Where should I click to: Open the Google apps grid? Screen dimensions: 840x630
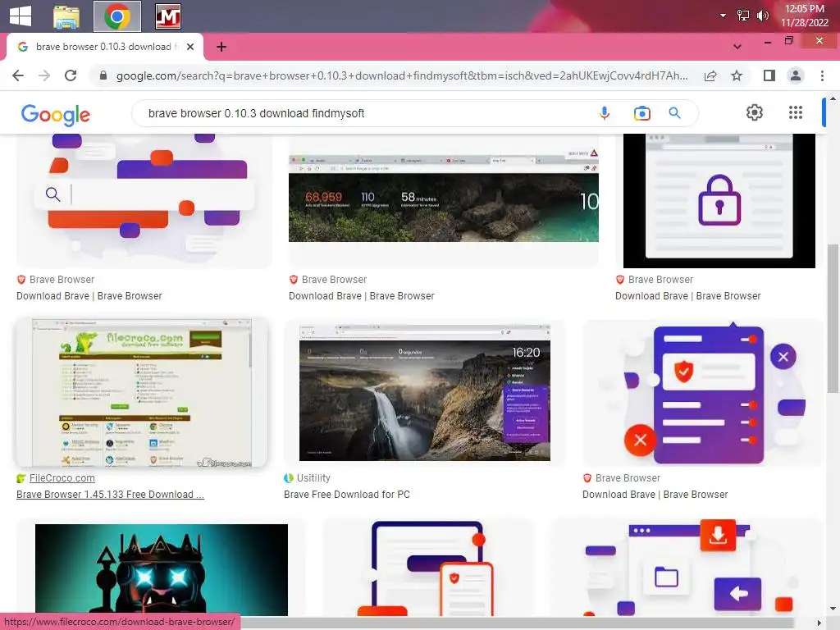(x=796, y=112)
